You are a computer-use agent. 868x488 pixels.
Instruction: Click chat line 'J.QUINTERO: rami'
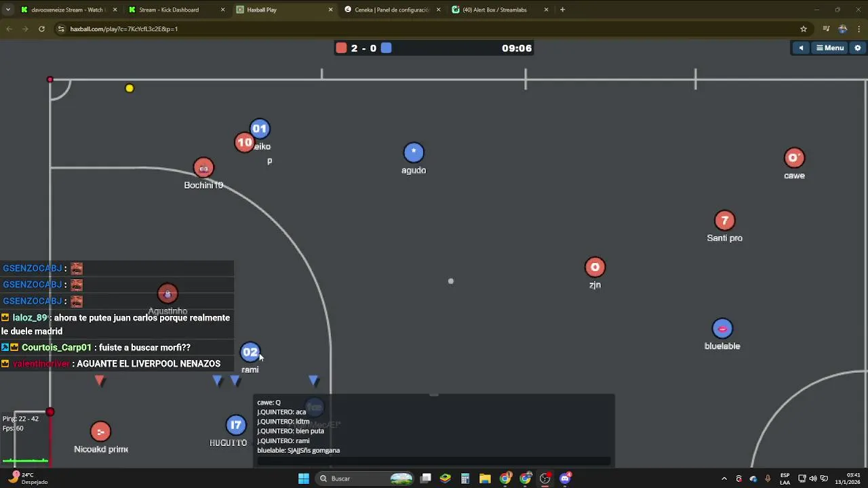(283, 441)
